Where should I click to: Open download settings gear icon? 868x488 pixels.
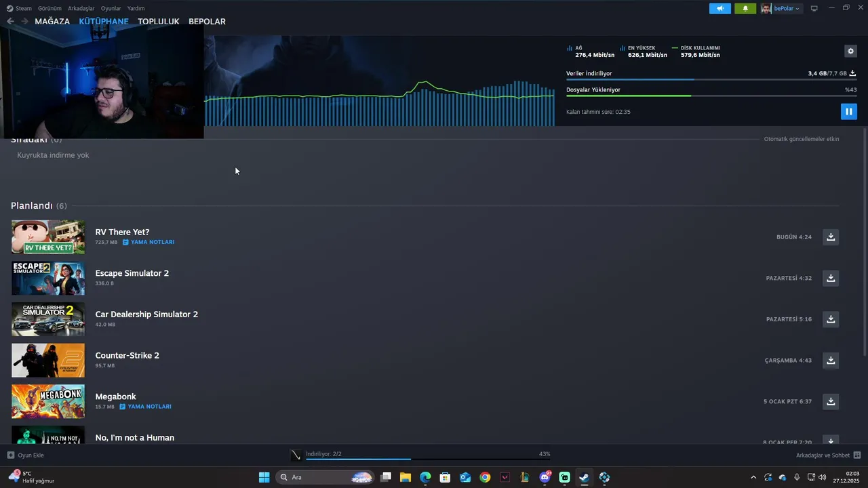pyautogui.click(x=850, y=51)
